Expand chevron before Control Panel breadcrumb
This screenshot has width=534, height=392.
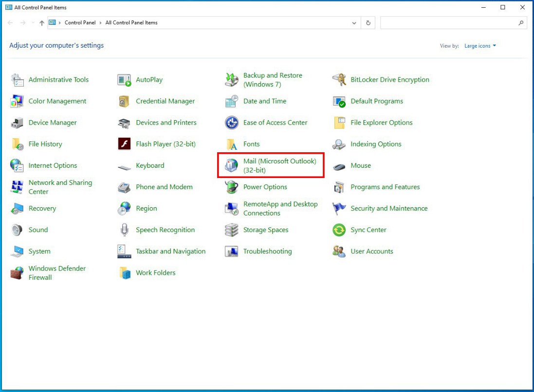[59, 23]
